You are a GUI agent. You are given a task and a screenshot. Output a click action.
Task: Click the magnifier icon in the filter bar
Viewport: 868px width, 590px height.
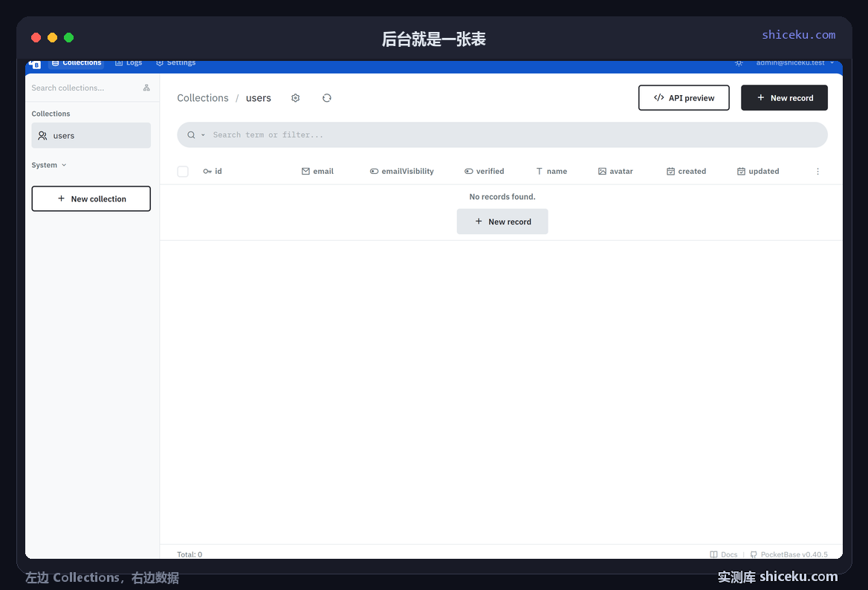click(191, 135)
